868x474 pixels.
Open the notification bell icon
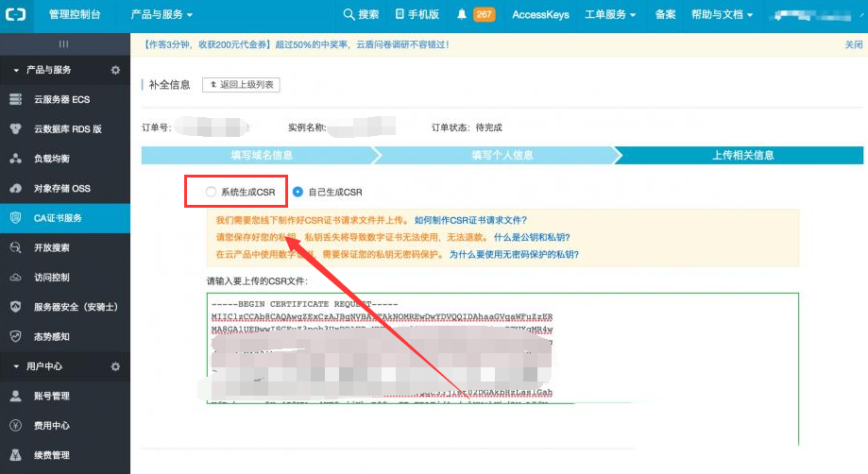(461, 15)
